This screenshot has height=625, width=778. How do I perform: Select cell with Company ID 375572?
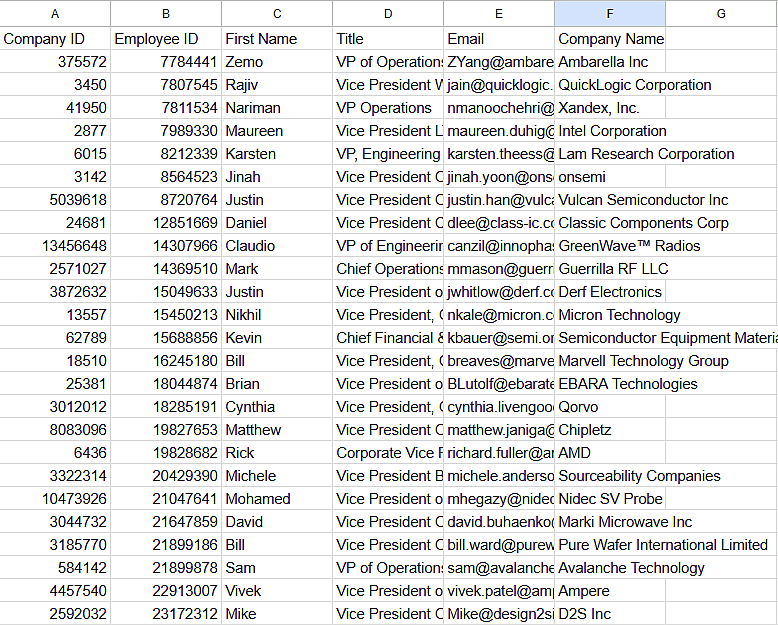click(x=55, y=62)
